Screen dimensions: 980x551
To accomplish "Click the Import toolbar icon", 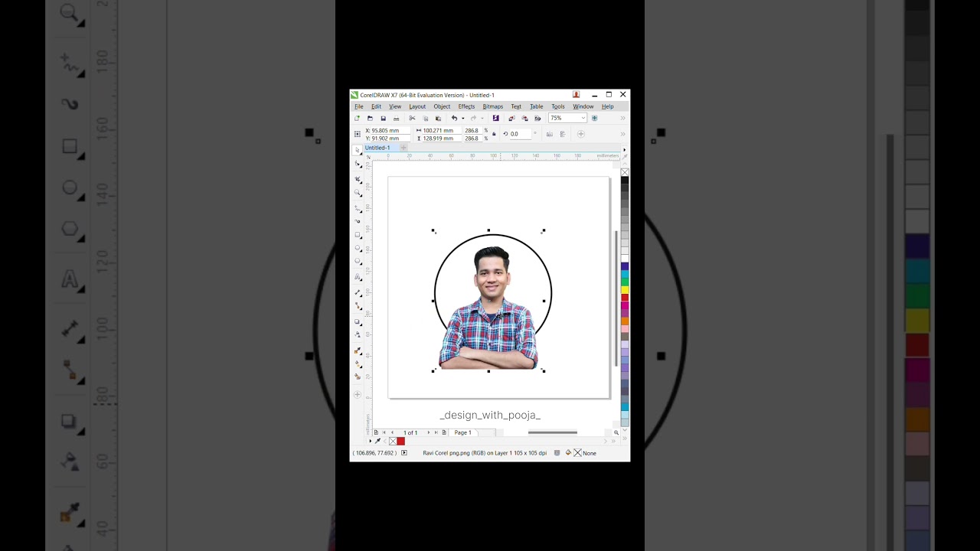I will (x=511, y=119).
